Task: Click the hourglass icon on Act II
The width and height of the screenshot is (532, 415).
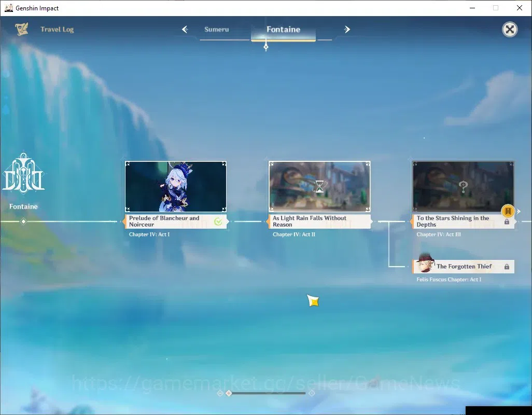Action: 319,187
